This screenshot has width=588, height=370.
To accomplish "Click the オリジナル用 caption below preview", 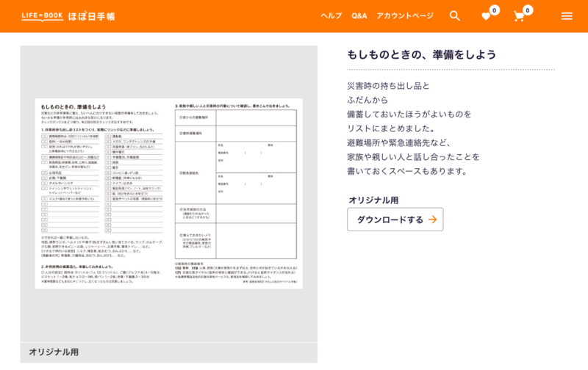I will click(x=54, y=352).
